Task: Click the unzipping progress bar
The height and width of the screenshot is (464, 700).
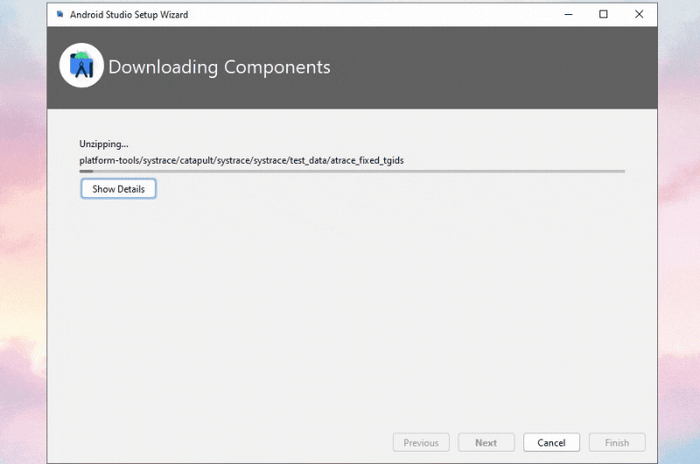Action: (x=352, y=171)
